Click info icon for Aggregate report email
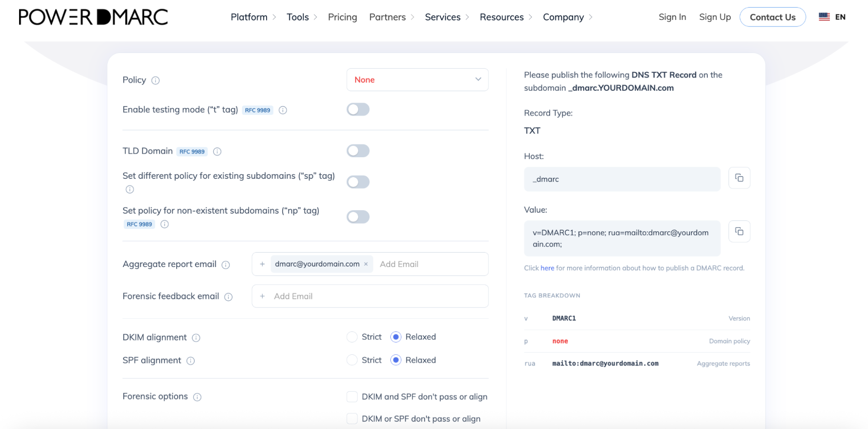This screenshot has width=868, height=429. point(226,265)
